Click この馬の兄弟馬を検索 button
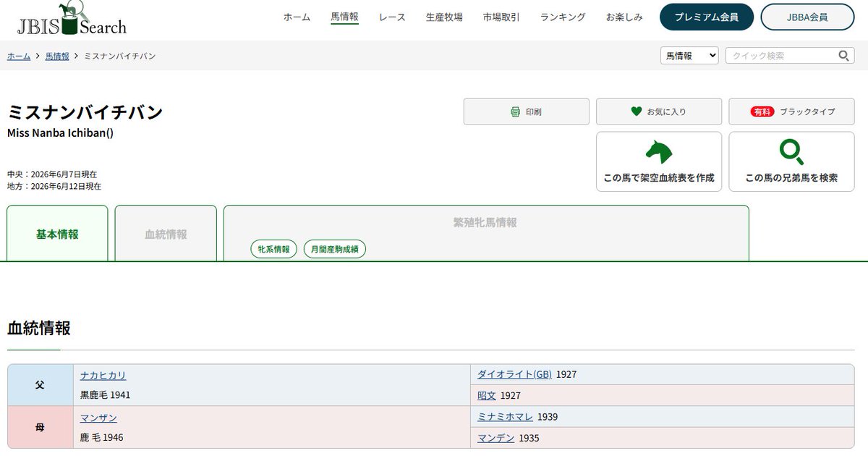Image resolution: width=868 pixels, height=456 pixels. (791, 161)
